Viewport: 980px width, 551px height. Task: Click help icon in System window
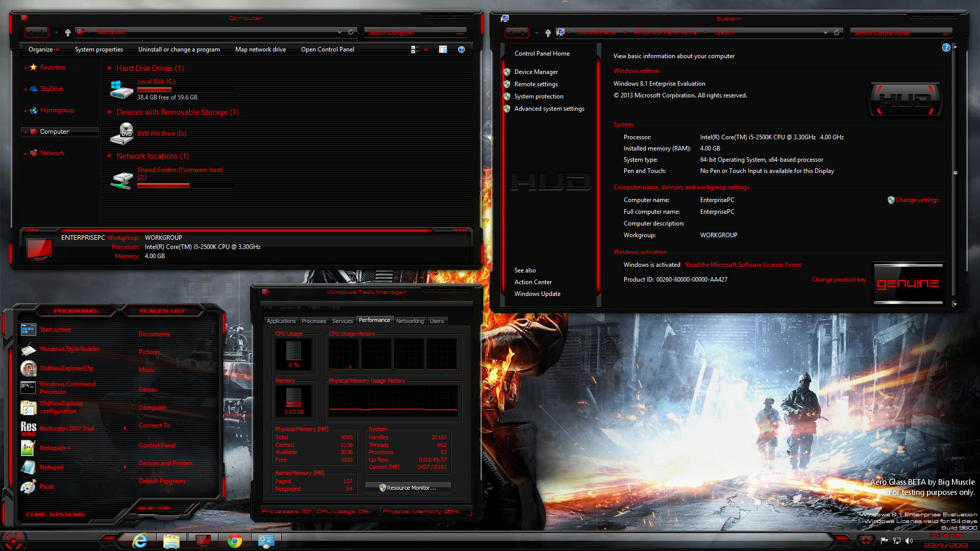tap(946, 47)
